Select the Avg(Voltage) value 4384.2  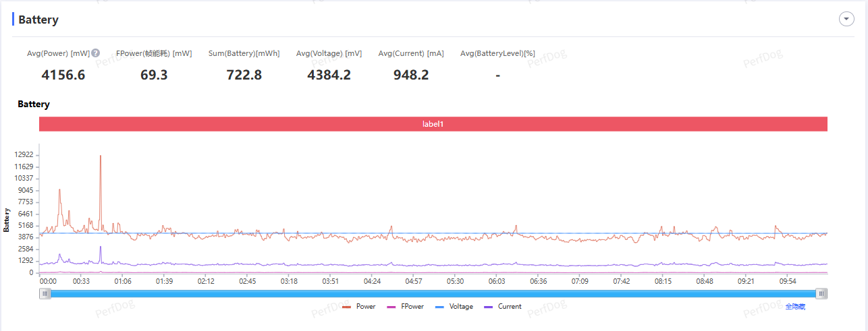click(329, 75)
